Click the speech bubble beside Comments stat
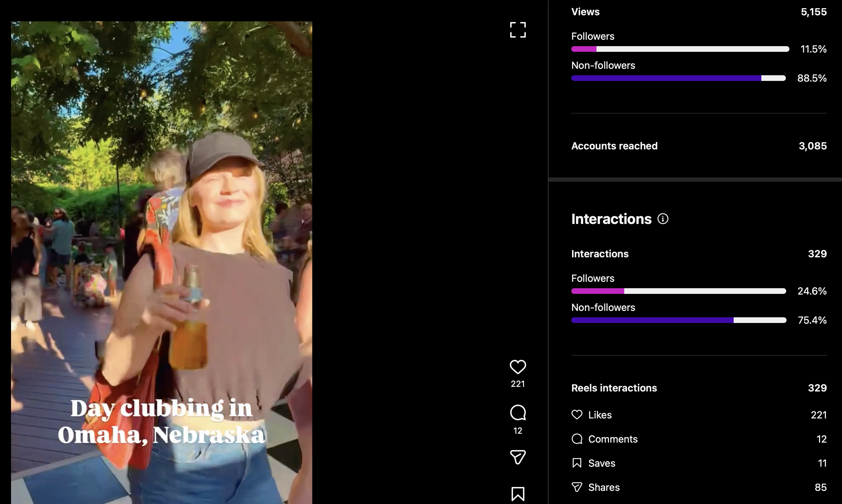 [x=577, y=439]
